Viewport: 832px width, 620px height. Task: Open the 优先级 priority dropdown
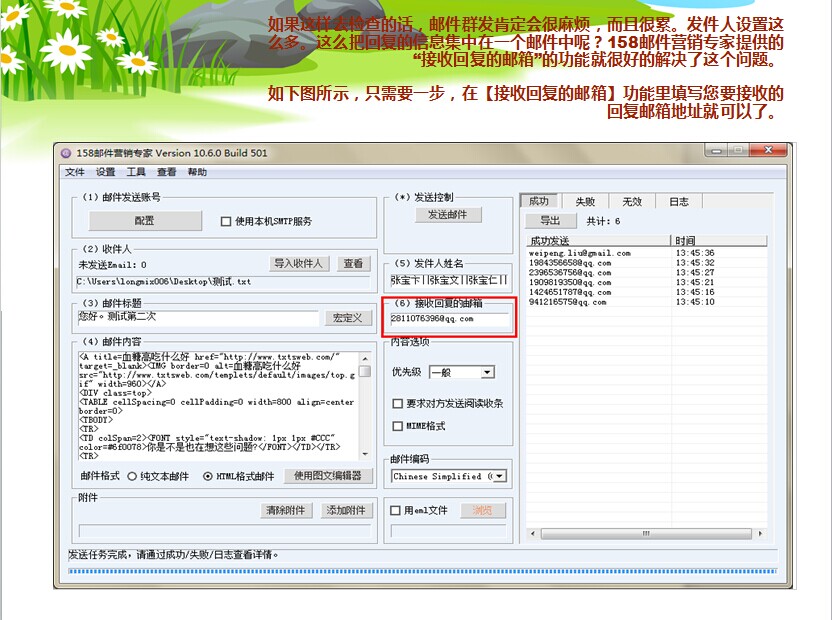487,373
